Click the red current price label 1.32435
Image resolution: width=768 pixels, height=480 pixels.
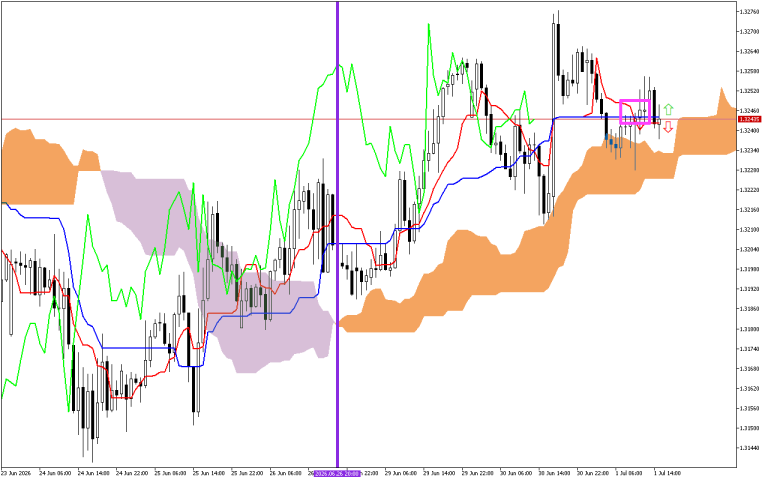tap(750, 120)
